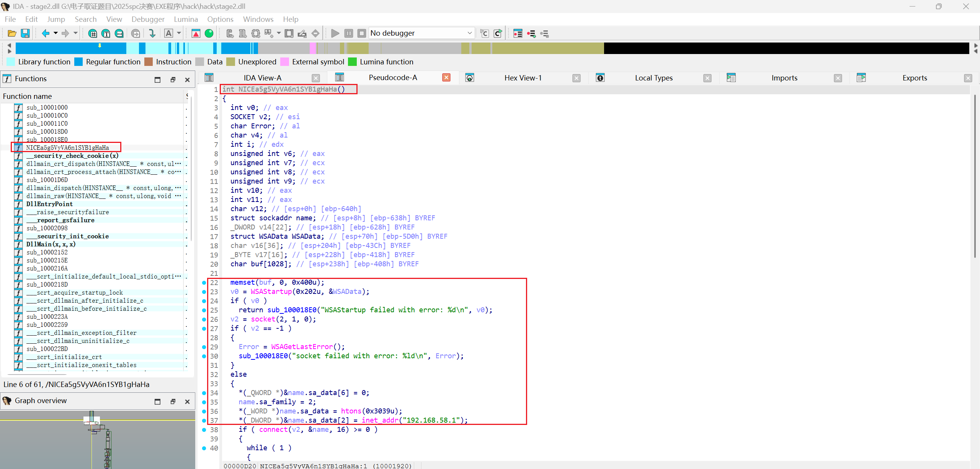Click the green circle toolbar icon
Screen dimensions: 980x469
209,33
